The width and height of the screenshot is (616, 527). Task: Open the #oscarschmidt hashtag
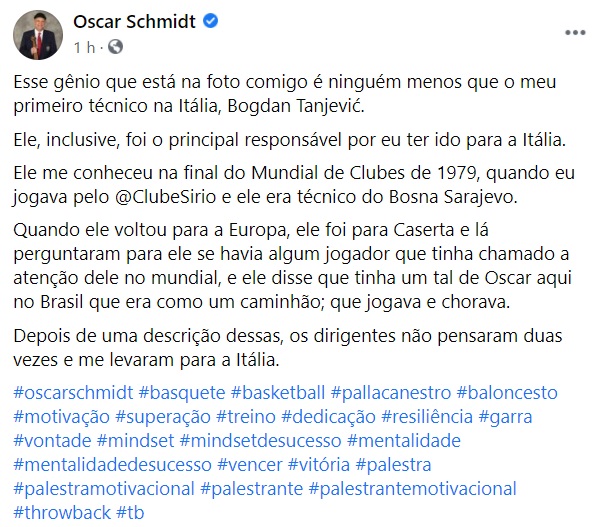72,392
